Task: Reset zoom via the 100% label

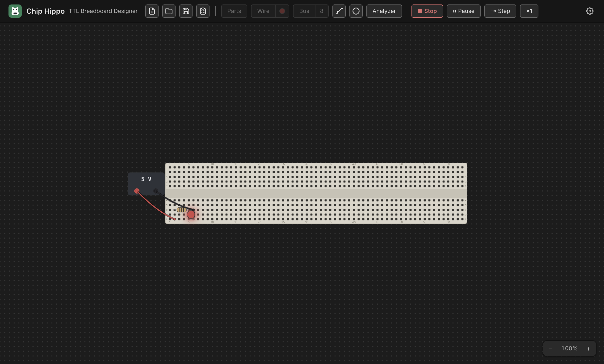Action: pyautogui.click(x=570, y=348)
